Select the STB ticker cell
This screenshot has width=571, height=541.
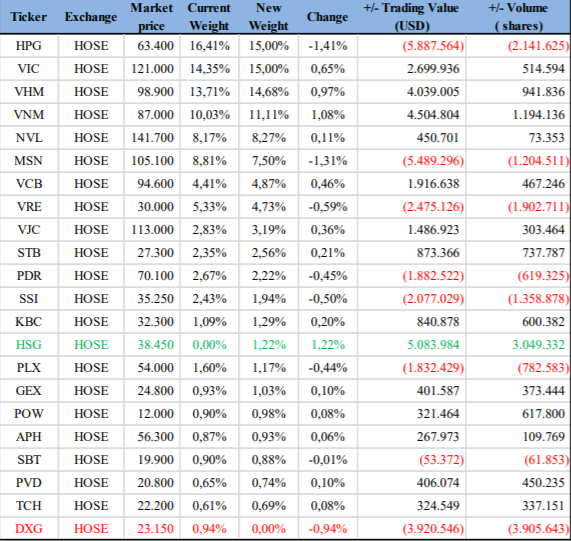(x=29, y=253)
